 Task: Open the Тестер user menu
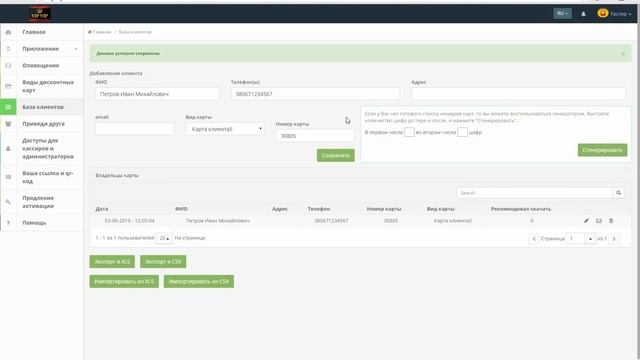[620, 14]
